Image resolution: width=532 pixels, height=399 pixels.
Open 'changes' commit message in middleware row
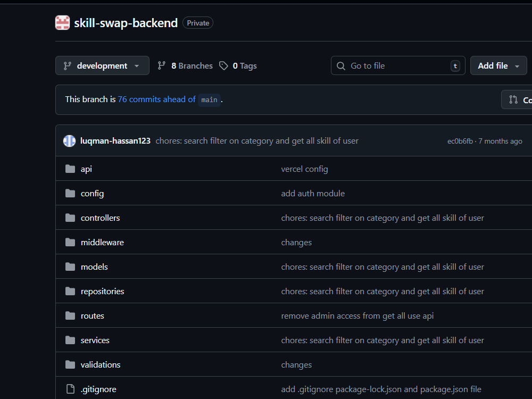tap(296, 242)
